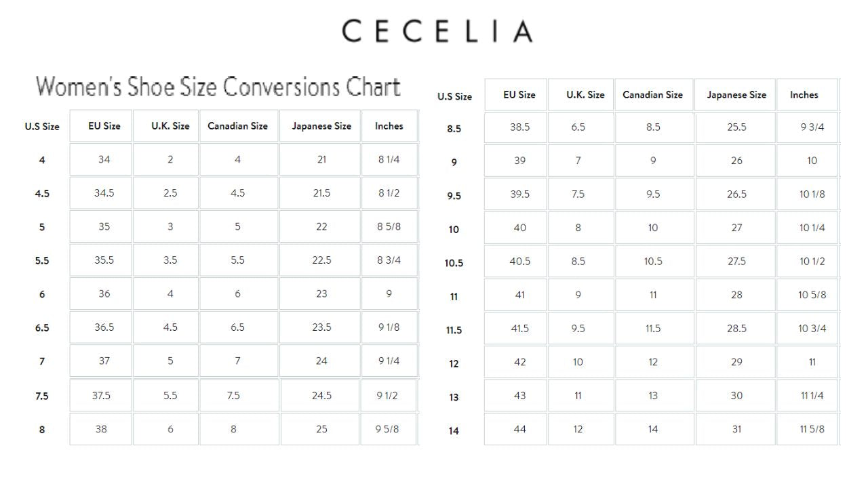Click U.S size 8 row label
This screenshot has width=868, height=488.
tap(42, 429)
